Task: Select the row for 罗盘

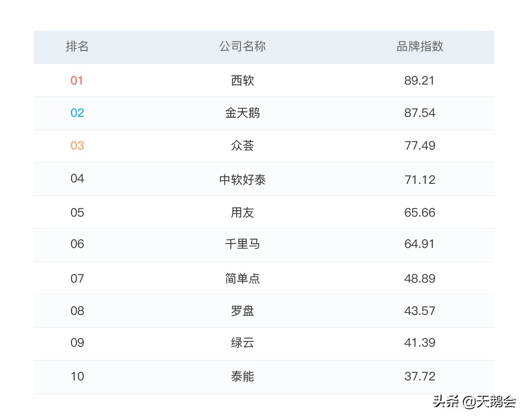Action: 264,310
